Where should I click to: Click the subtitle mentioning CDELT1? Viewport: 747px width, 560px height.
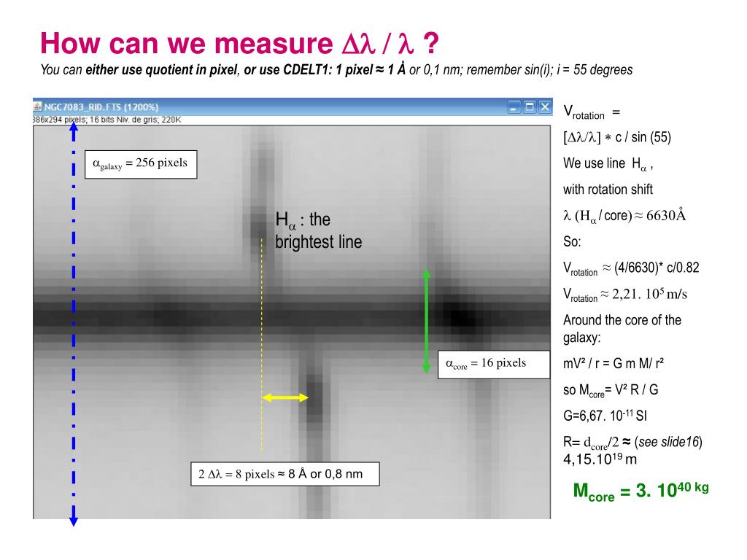click(x=336, y=70)
